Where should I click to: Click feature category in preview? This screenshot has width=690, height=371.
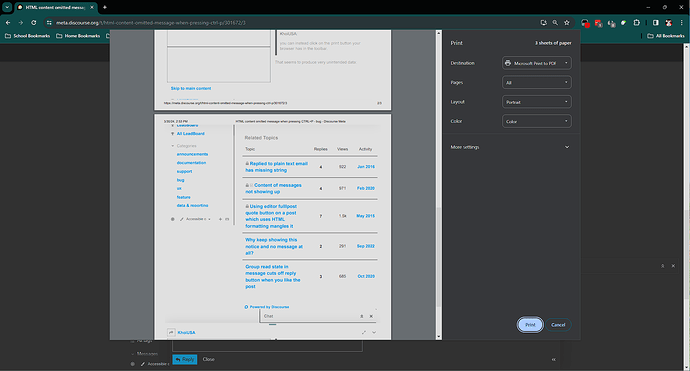(x=184, y=197)
